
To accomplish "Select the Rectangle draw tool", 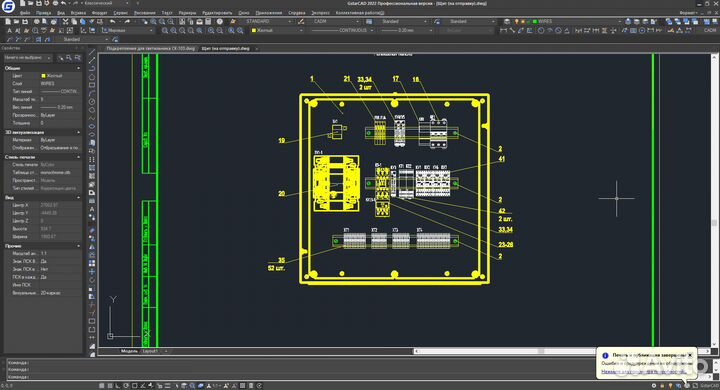I will point(92,85).
